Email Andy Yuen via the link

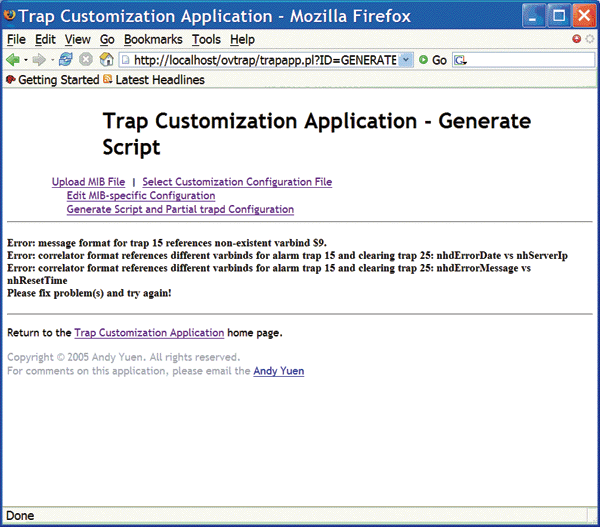[x=278, y=371]
